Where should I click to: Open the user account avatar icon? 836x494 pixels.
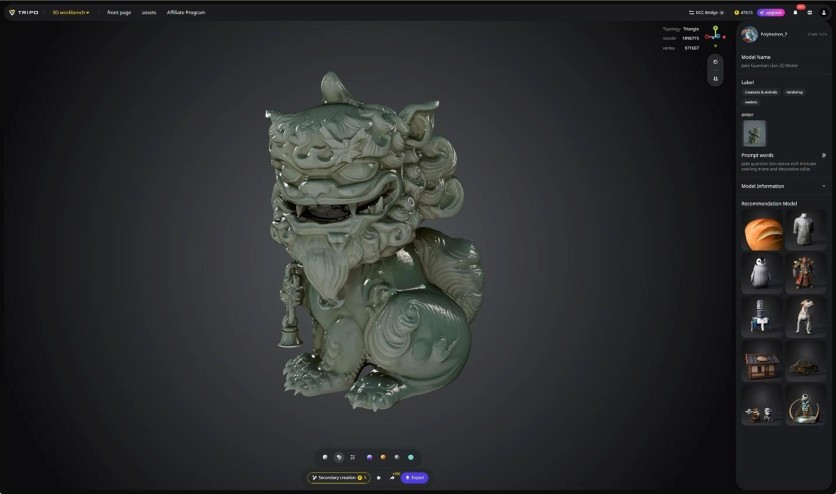tap(823, 12)
